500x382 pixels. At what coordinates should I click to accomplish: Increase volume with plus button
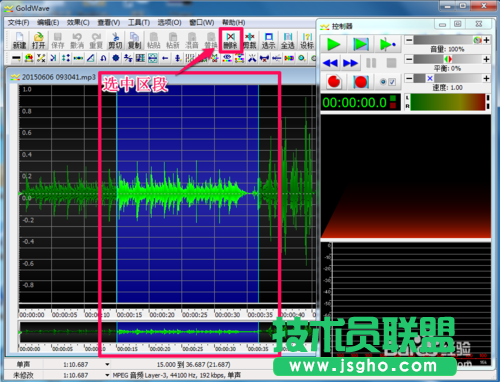486,40
